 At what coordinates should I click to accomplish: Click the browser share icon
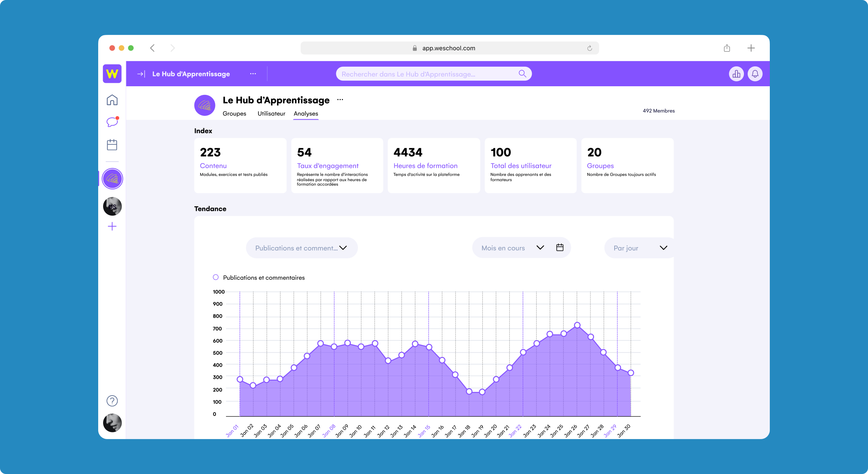tap(727, 48)
